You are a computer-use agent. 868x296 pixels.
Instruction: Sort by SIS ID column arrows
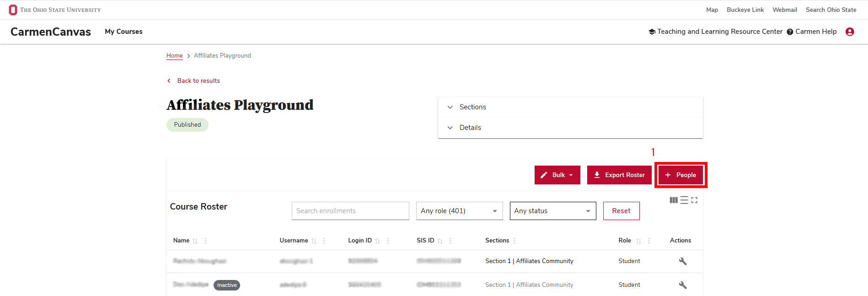click(440, 241)
